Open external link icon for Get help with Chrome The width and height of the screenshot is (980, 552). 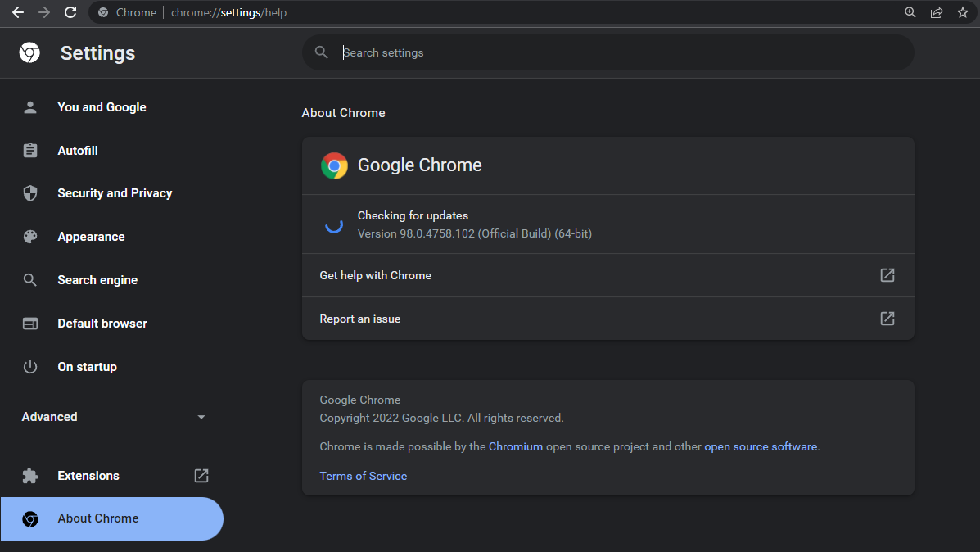click(x=887, y=275)
